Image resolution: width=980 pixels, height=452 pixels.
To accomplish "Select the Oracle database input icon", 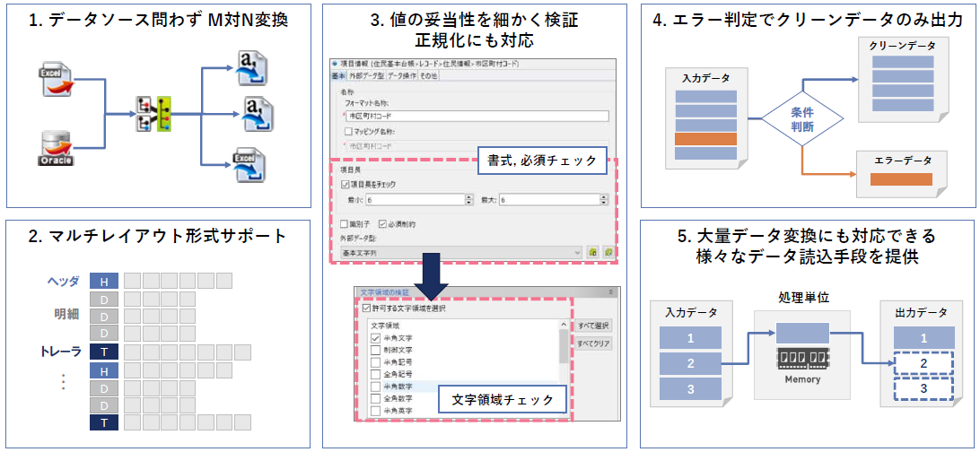I will (56, 146).
